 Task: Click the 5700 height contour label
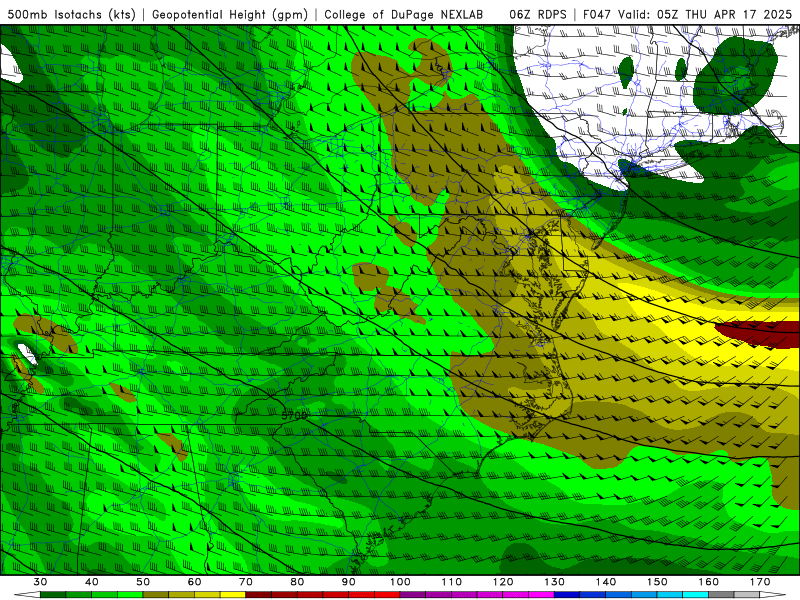[x=294, y=416]
